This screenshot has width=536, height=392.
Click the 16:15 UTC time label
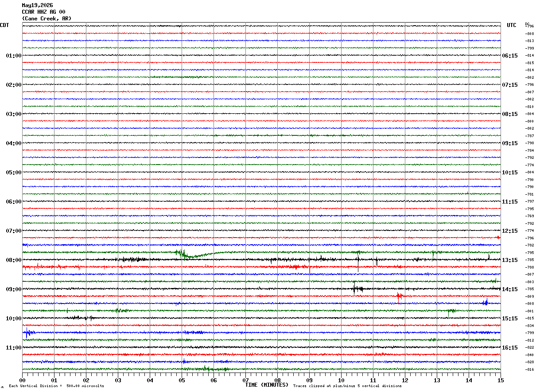[509, 348]
